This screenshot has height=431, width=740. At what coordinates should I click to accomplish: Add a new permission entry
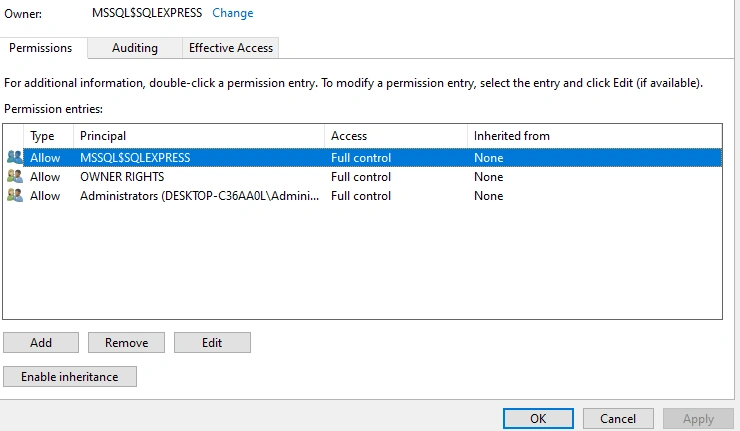[x=41, y=342]
